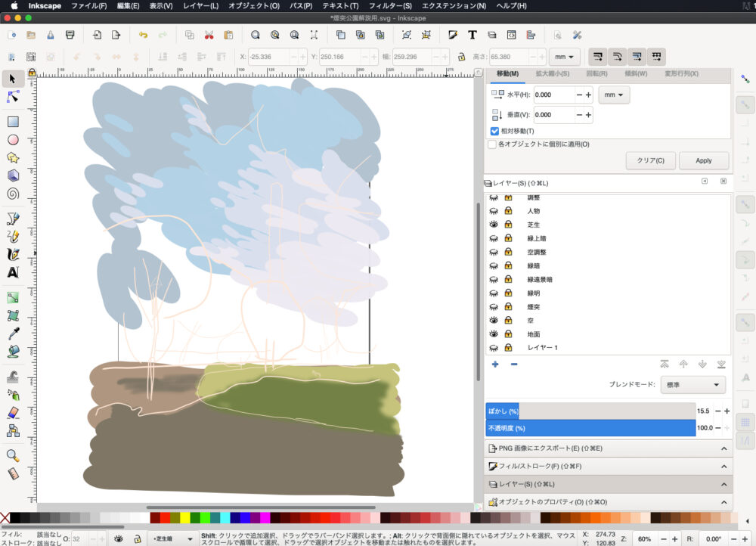Enable 各オブジェクトに個別に適用 checkbox
Viewport: 756px width, 546px height.
[492, 144]
